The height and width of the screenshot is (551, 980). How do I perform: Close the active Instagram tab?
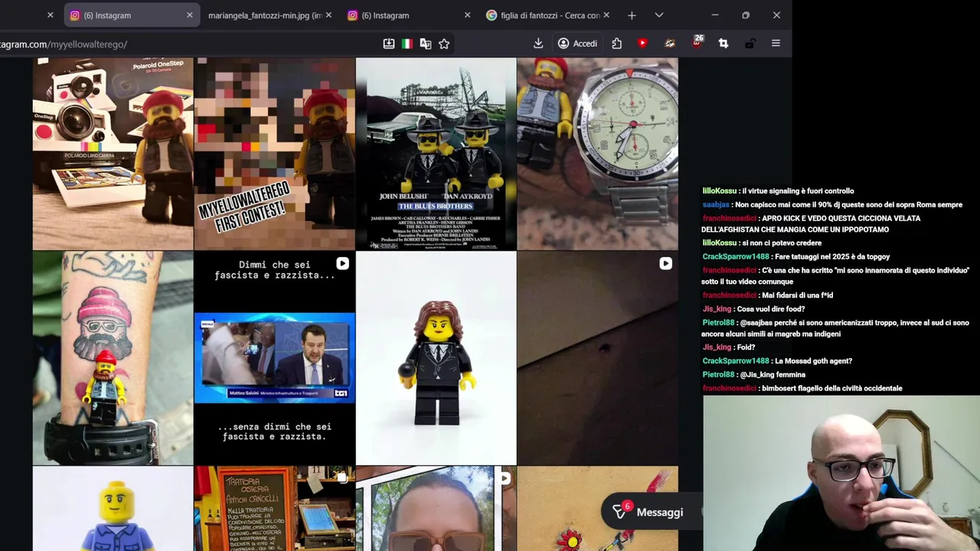pyautogui.click(x=190, y=15)
